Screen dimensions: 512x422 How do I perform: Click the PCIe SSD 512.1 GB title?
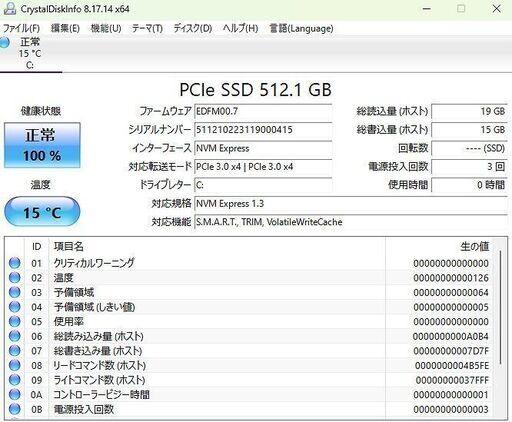(255, 89)
